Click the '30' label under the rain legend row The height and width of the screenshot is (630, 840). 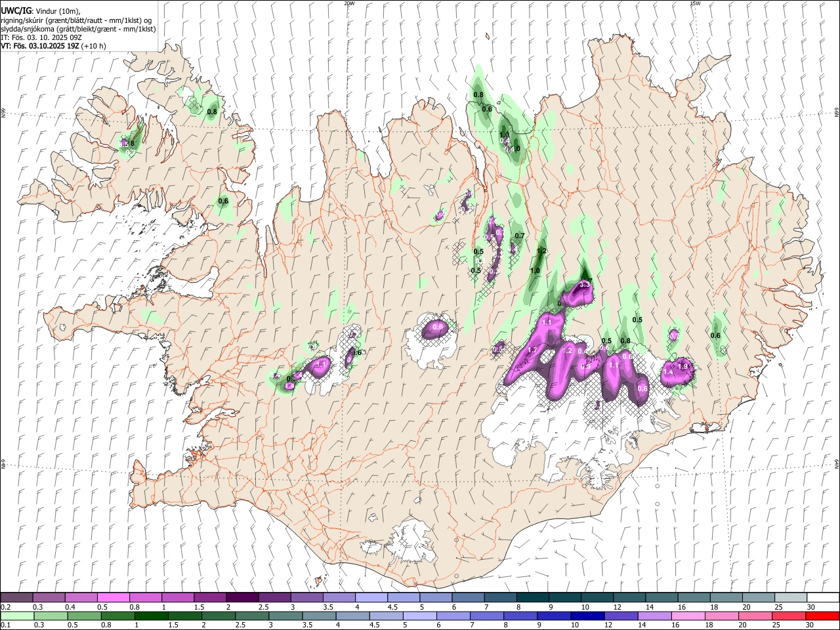[810, 625]
